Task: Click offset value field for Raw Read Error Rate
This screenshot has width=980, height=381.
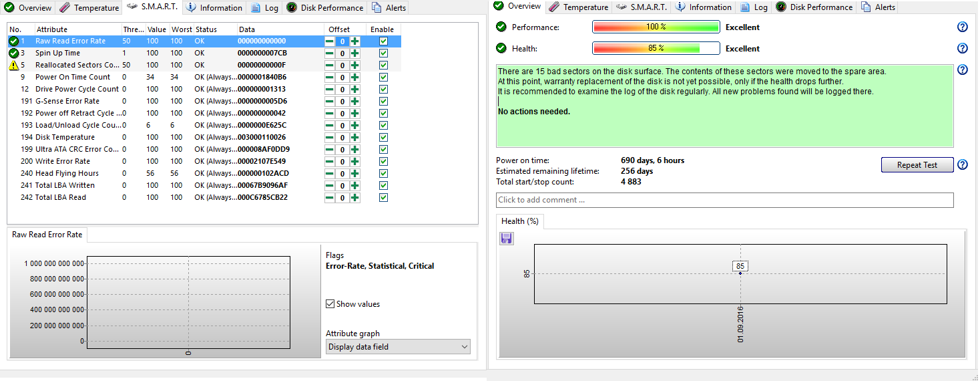Action: point(342,41)
